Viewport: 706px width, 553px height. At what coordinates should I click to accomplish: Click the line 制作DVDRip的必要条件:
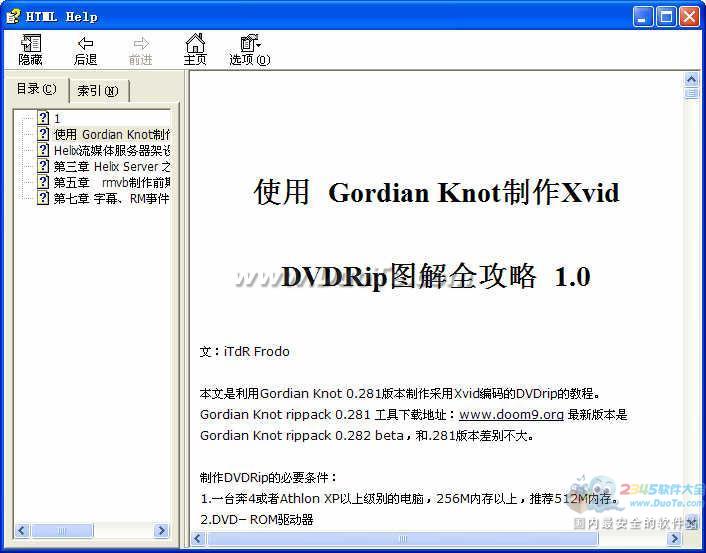pos(268,477)
